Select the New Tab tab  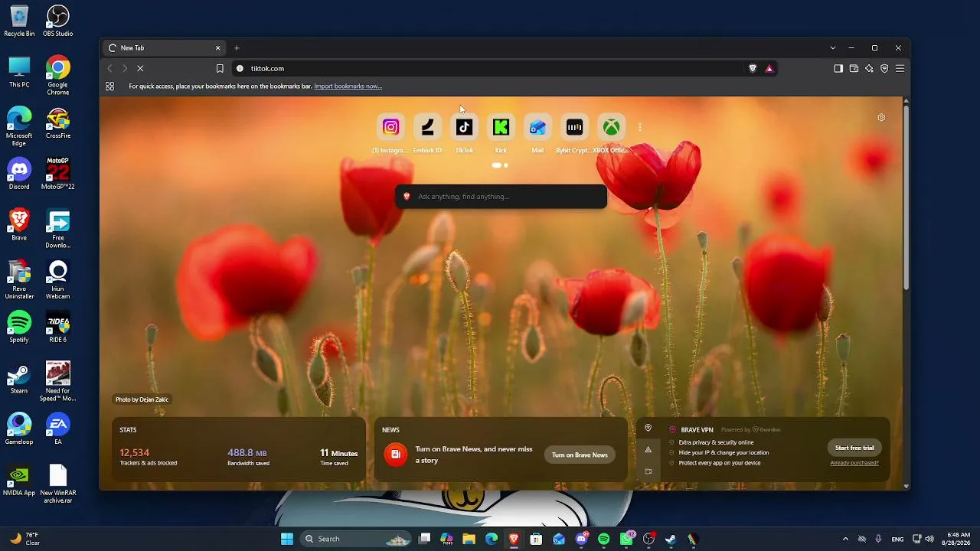(164, 47)
